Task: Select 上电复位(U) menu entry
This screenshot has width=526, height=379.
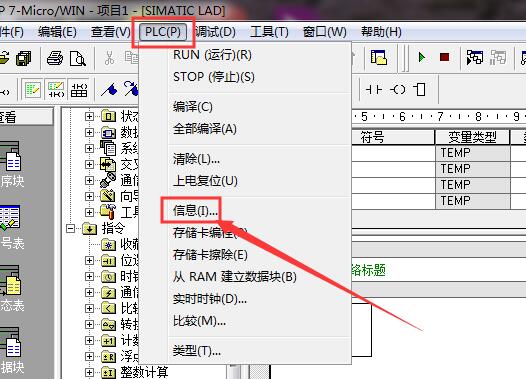Action: click(x=205, y=181)
